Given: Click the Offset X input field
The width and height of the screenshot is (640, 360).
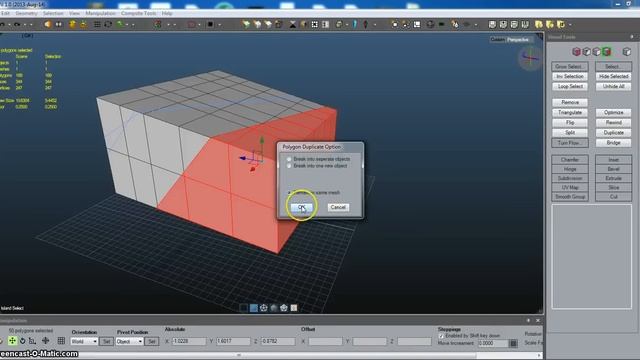Looking at the screenshot, I should [x=325, y=341].
